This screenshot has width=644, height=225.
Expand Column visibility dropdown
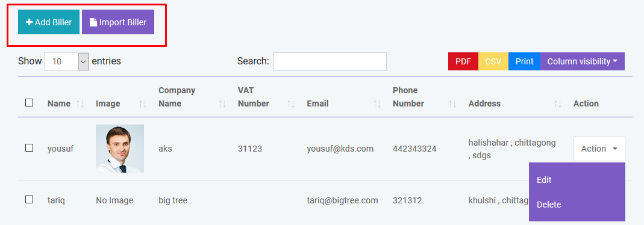pos(583,61)
